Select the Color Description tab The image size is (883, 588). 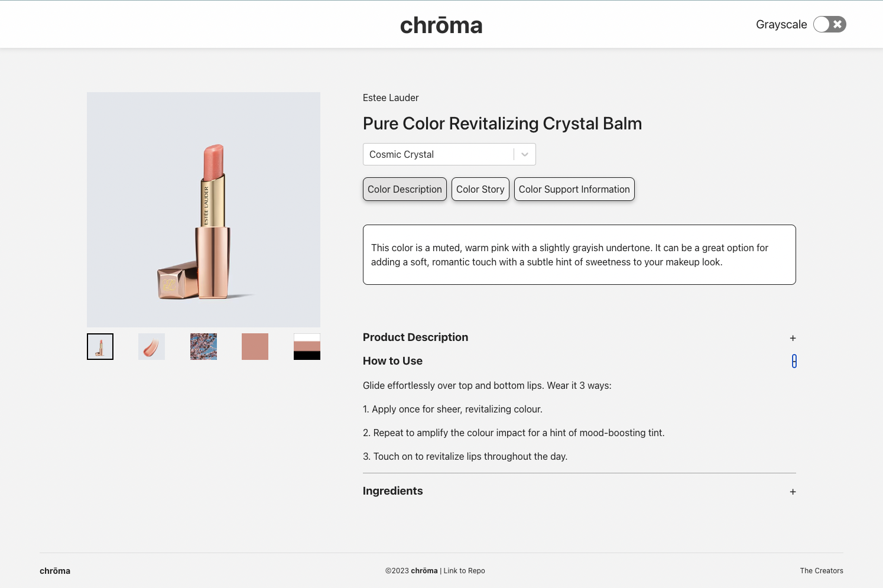pos(404,189)
